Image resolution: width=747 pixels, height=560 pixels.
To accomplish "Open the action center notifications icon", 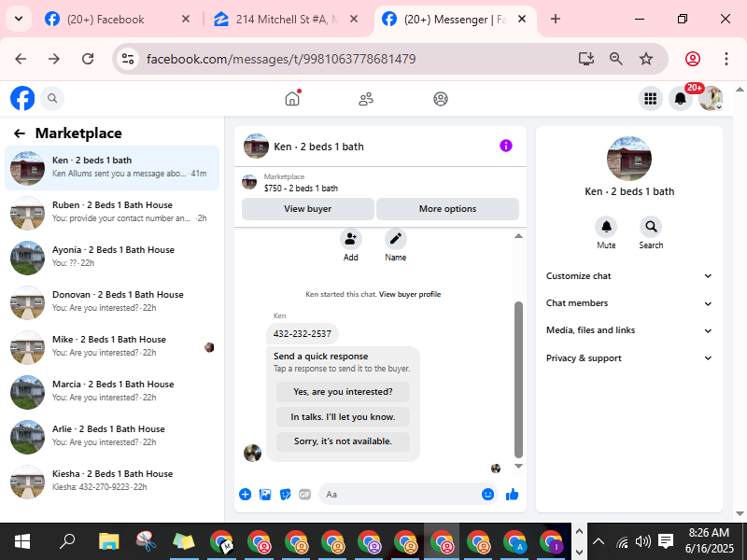I will (665, 541).
